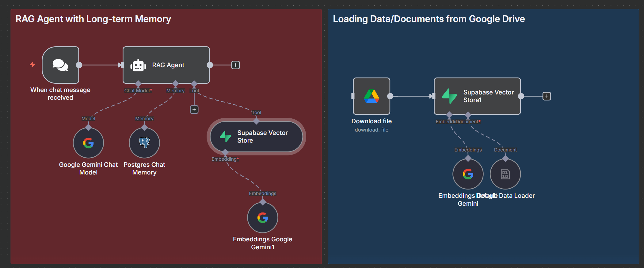Select the RAG Agent robot node
Image resolution: width=644 pixels, height=268 pixels.
[x=166, y=65]
